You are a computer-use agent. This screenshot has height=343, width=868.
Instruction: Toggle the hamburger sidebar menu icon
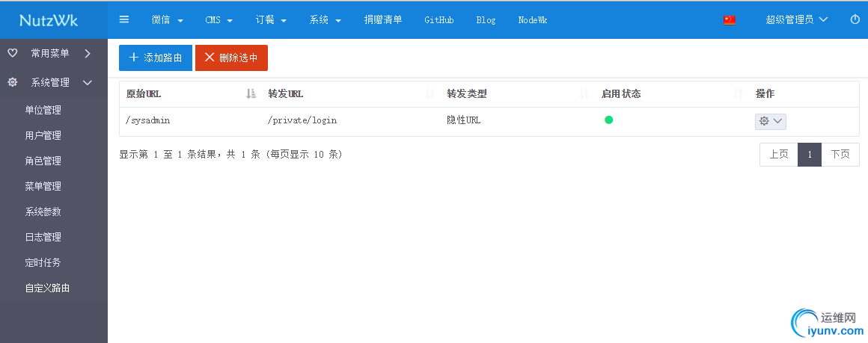[124, 19]
